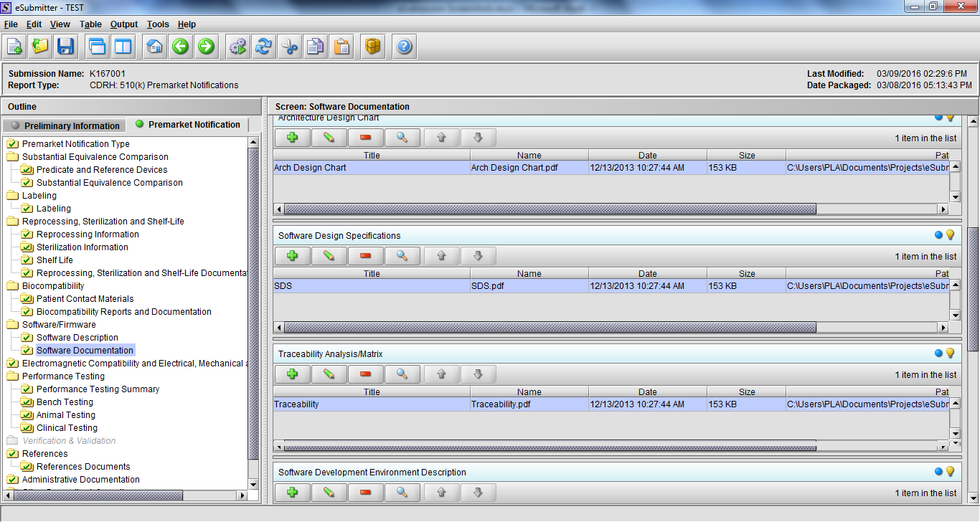This screenshot has width=980, height=522.
Task: Collapse the Biocompatibility folder in outline
Action: pos(13,286)
